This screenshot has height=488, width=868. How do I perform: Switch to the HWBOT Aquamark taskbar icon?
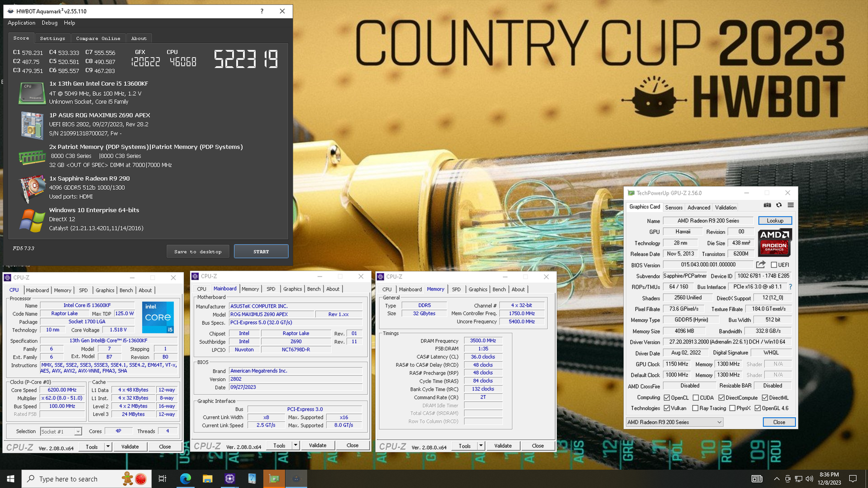(x=296, y=479)
